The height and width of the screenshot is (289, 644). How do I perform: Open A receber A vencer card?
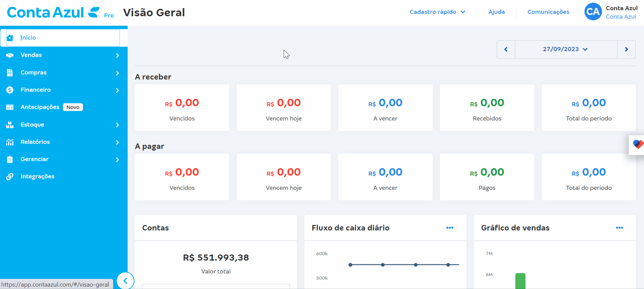click(x=385, y=108)
